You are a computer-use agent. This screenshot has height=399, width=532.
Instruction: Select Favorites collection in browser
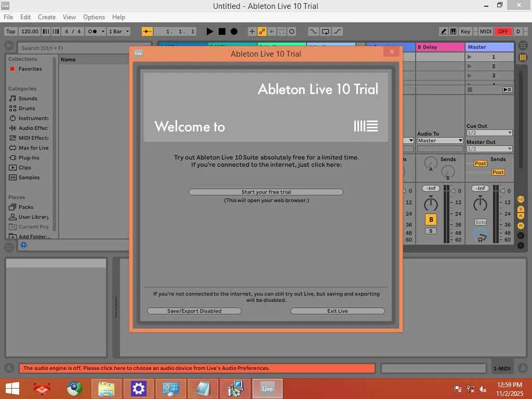point(30,69)
